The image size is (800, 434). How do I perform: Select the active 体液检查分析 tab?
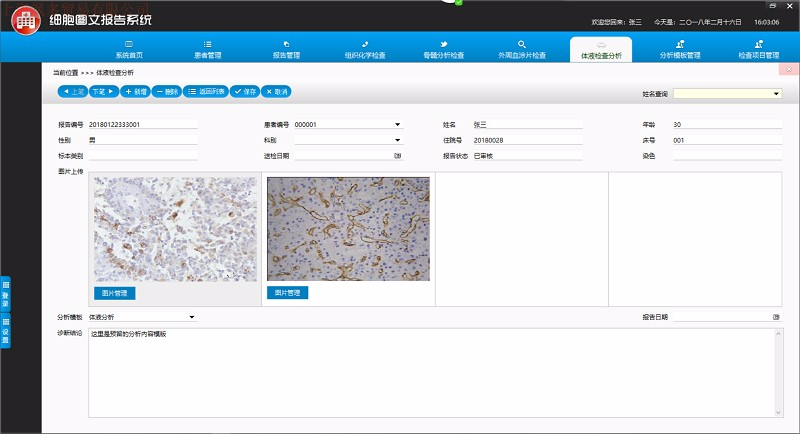[x=601, y=49]
